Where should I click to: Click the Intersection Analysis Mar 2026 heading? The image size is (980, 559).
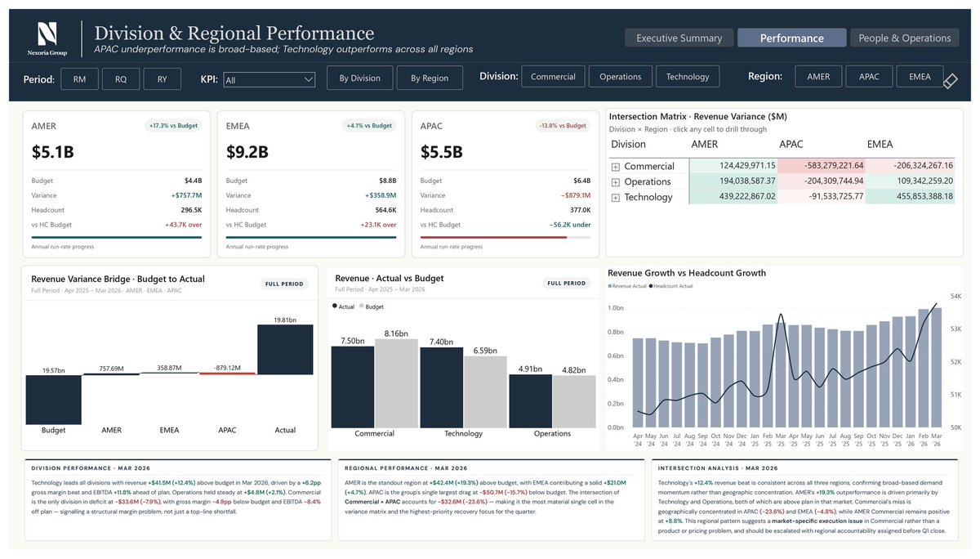click(x=711, y=468)
